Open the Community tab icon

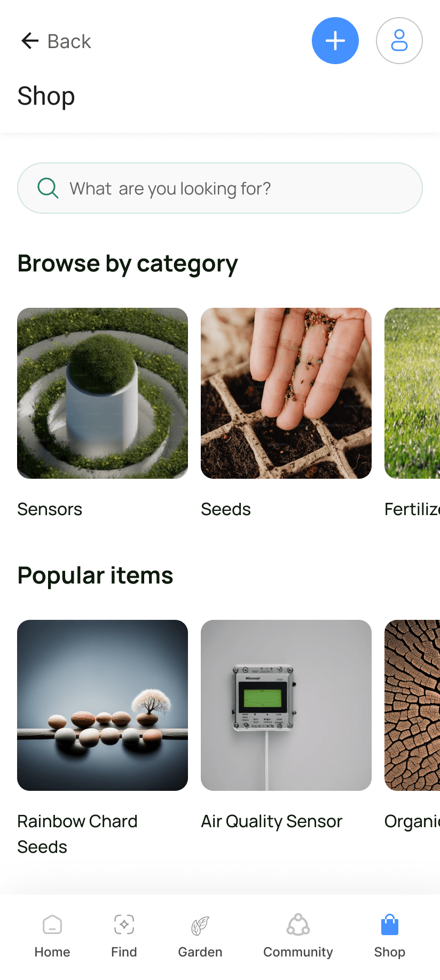pos(298,924)
